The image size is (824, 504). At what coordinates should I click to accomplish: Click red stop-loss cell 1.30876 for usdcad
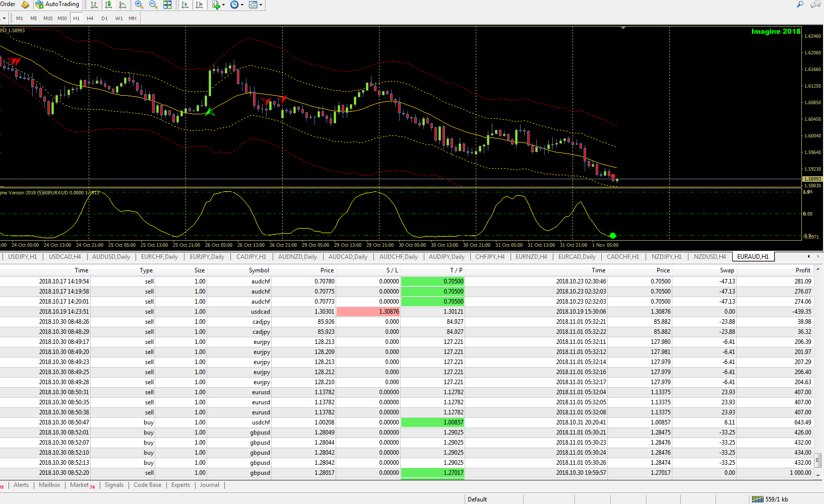[x=368, y=312]
